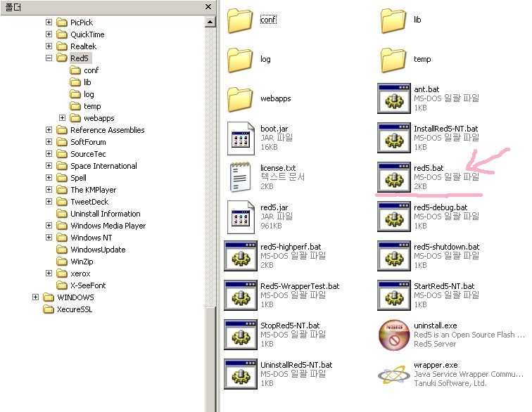The image size is (532, 412).
Task: Select the wrapper.exe Tanuki icon
Action: [393, 374]
